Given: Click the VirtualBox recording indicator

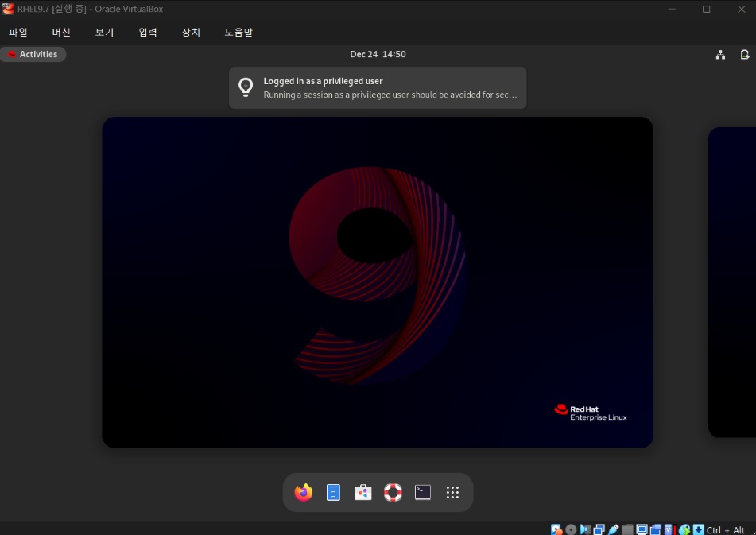Looking at the screenshot, I should [656, 529].
